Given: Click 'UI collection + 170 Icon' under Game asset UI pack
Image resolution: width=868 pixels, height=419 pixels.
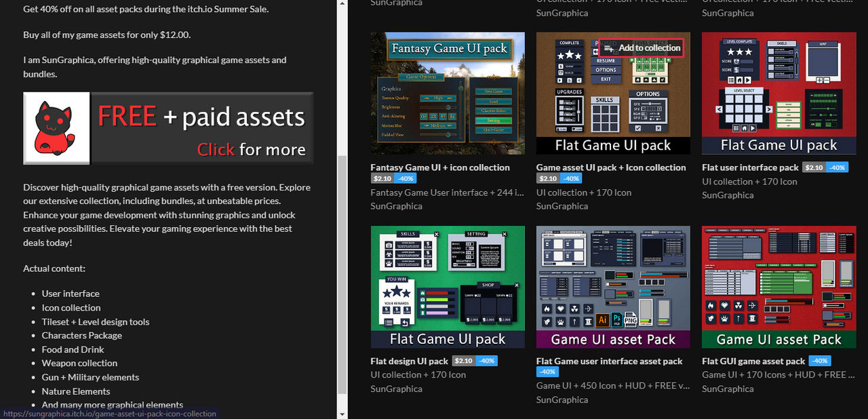Looking at the screenshot, I should 584,193.
